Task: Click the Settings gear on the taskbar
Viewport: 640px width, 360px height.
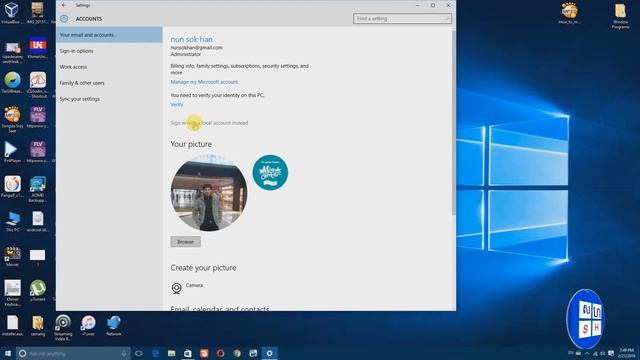Action: (x=269, y=353)
